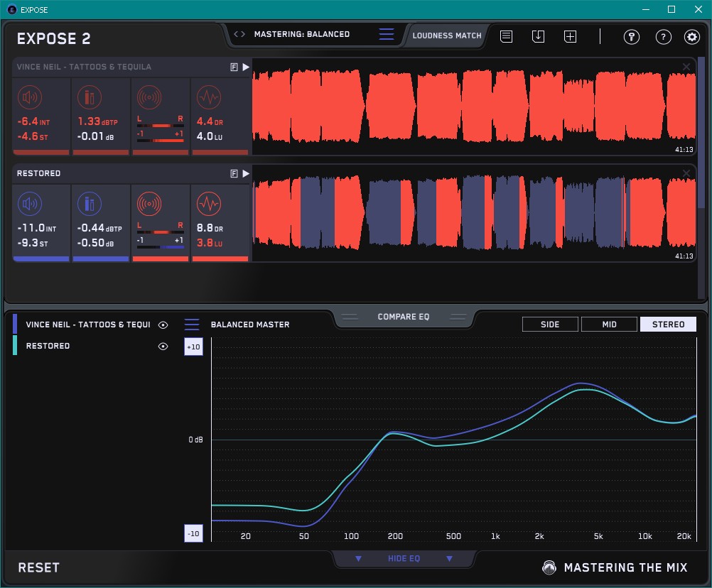Click the help question mark icon
Screen dimensions: 712x588
point(663,37)
